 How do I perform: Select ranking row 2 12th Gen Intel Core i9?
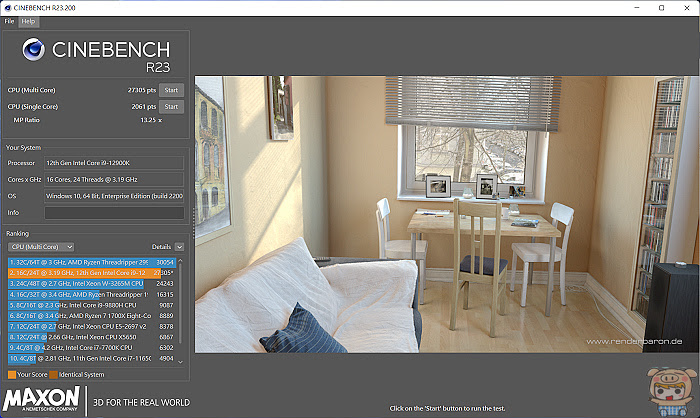(91, 273)
